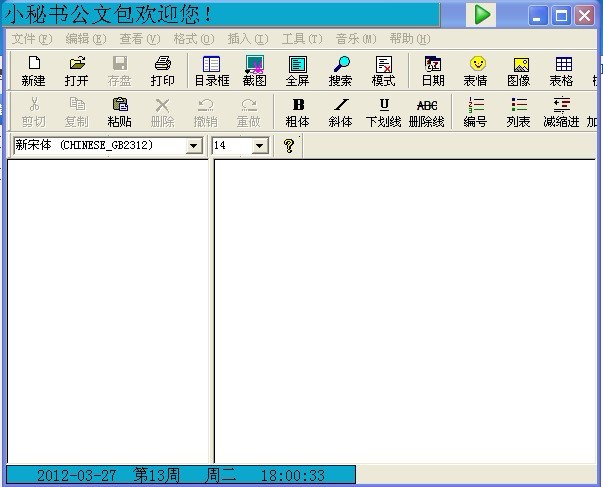Toggle bold with the 粗体 icon
Image resolution: width=603 pixels, height=487 pixels.
pos(298,112)
